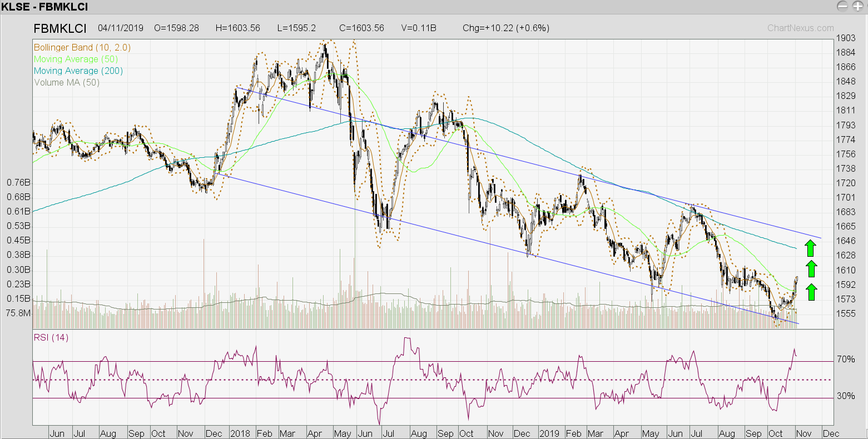Image resolution: width=868 pixels, height=439 pixels.
Task: Click the date 04/11/2019 in the header
Action: [121, 28]
